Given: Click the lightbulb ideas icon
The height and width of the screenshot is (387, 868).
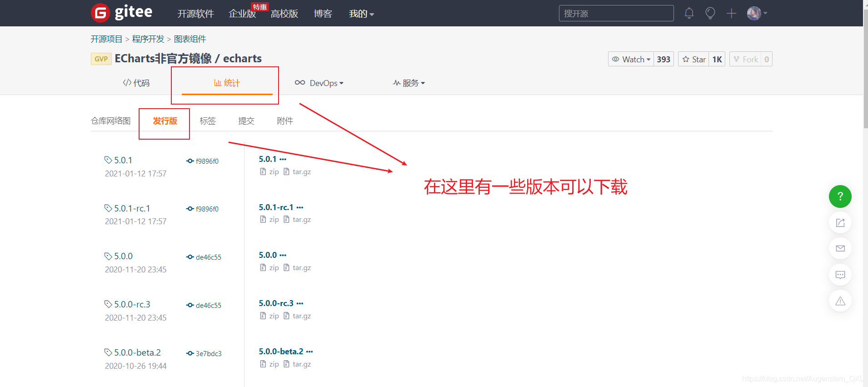Looking at the screenshot, I should (x=710, y=13).
